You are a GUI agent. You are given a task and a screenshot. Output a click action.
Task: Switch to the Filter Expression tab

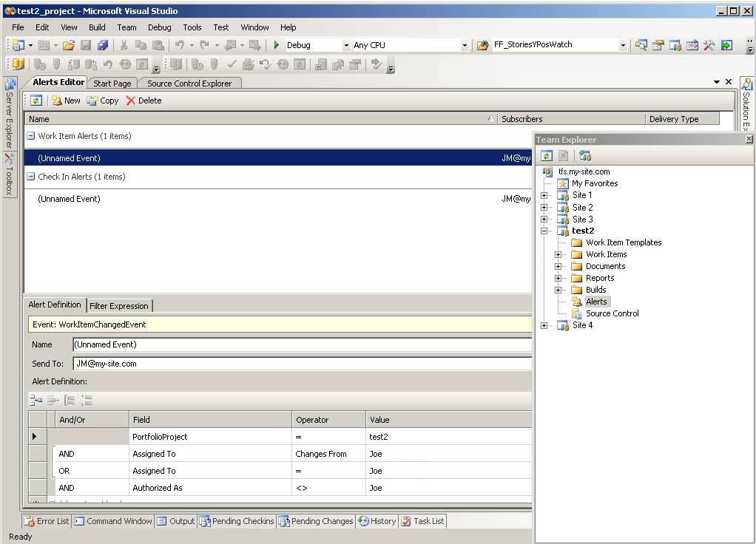pyautogui.click(x=118, y=306)
